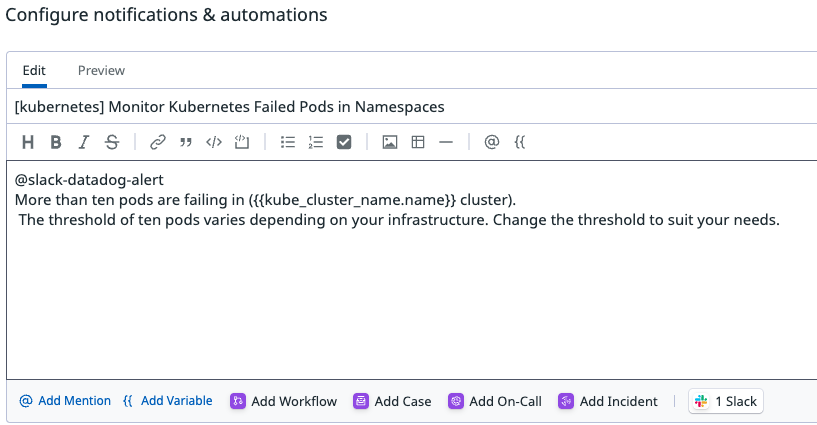
Task: Toggle bold formatting in the toolbar
Action: (x=56, y=142)
